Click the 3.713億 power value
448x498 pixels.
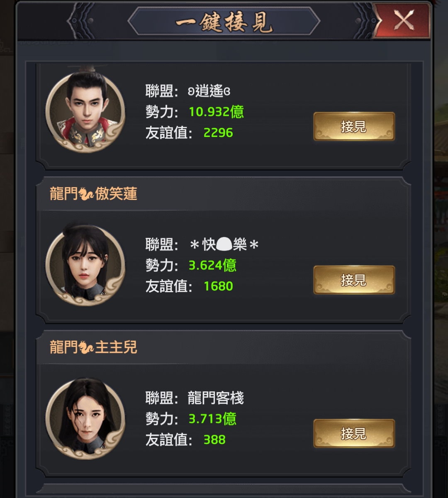pos(212,419)
